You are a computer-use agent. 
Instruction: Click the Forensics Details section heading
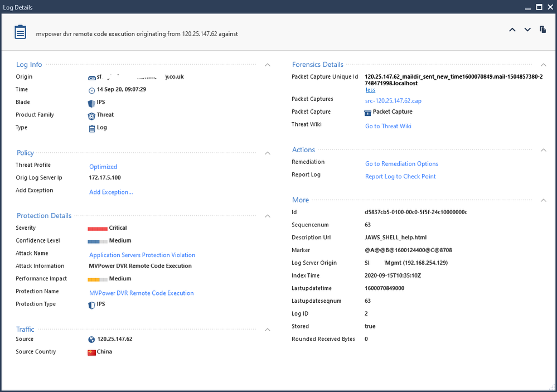coord(318,65)
